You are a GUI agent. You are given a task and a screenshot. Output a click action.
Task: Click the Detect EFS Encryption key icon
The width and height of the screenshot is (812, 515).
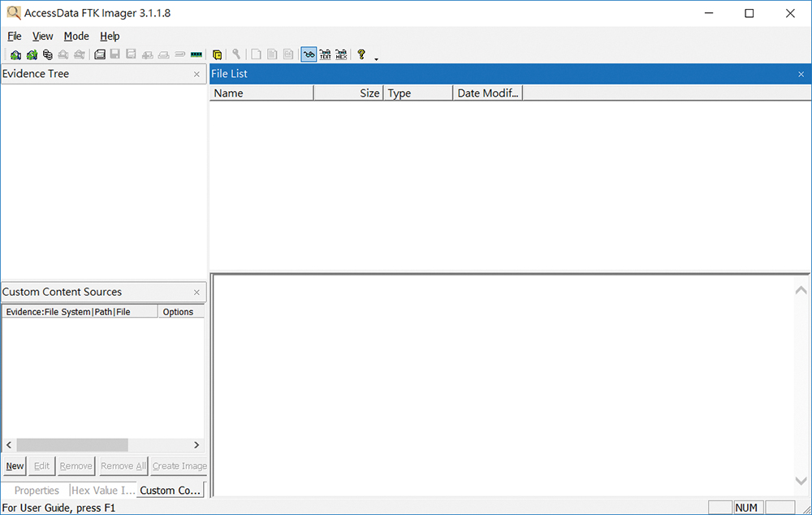tap(236, 54)
